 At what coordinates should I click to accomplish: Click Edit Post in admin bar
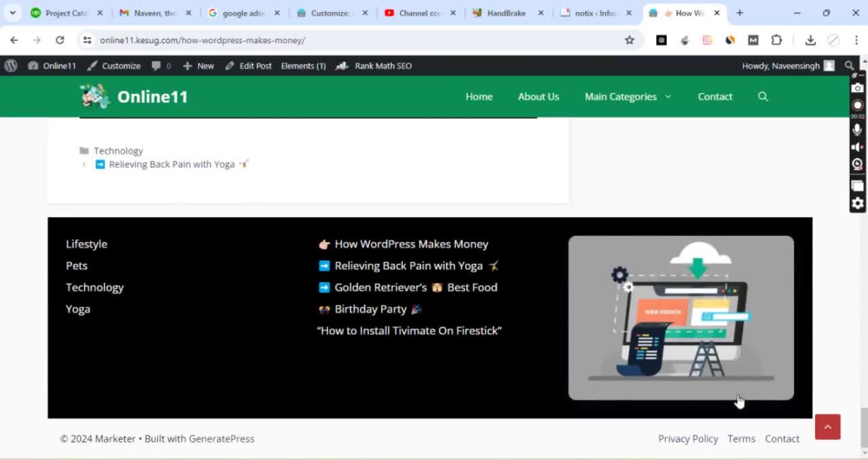click(x=248, y=66)
